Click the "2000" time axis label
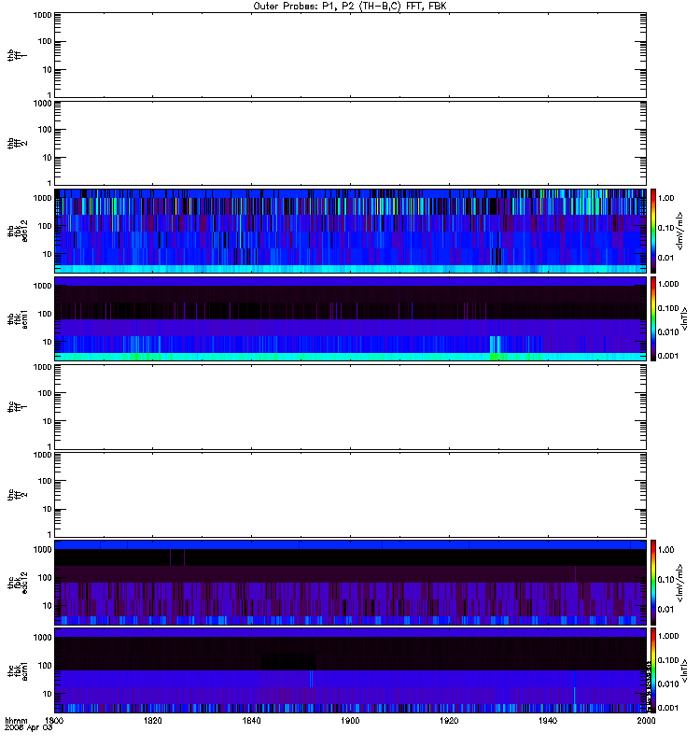The height and width of the screenshot is (747, 700). [646, 720]
